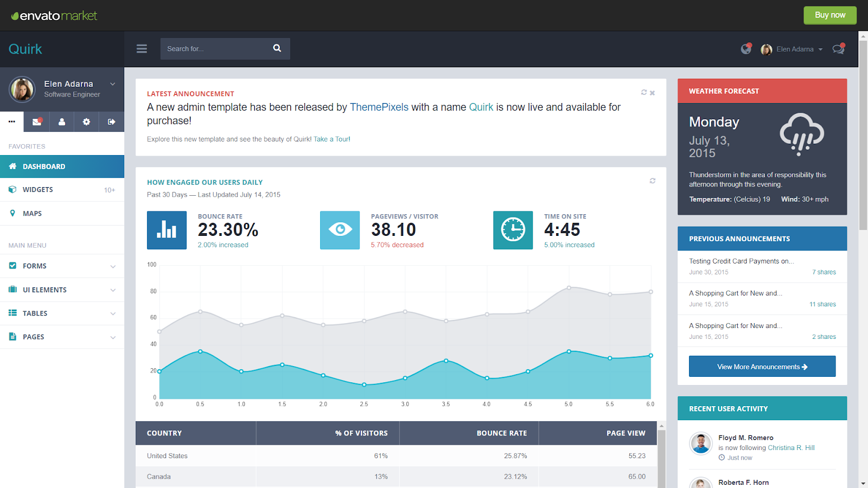The height and width of the screenshot is (488, 868).
Task: Click the Buy now button
Action: (x=829, y=15)
